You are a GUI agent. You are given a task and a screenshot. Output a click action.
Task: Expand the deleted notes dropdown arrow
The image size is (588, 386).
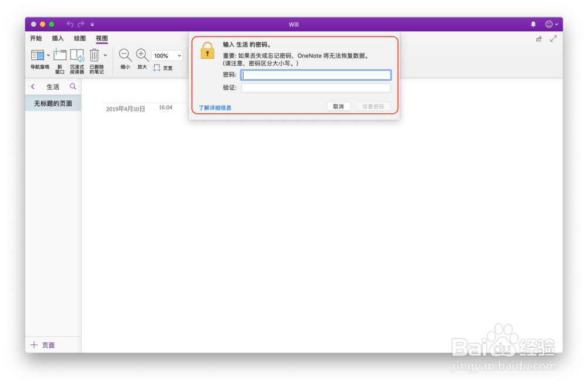tap(105, 55)
